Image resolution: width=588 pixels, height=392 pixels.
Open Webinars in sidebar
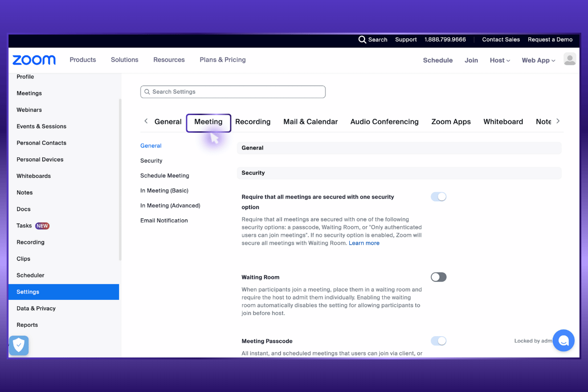pyautogui.click(x=29, y=110)
